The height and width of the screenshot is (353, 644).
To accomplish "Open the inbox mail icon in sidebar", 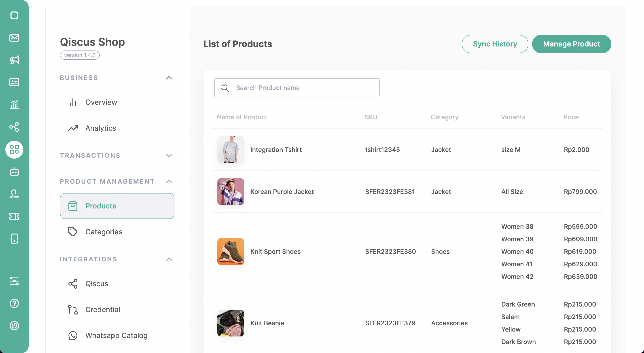I will pyautogui.click(x=14, y=38).
